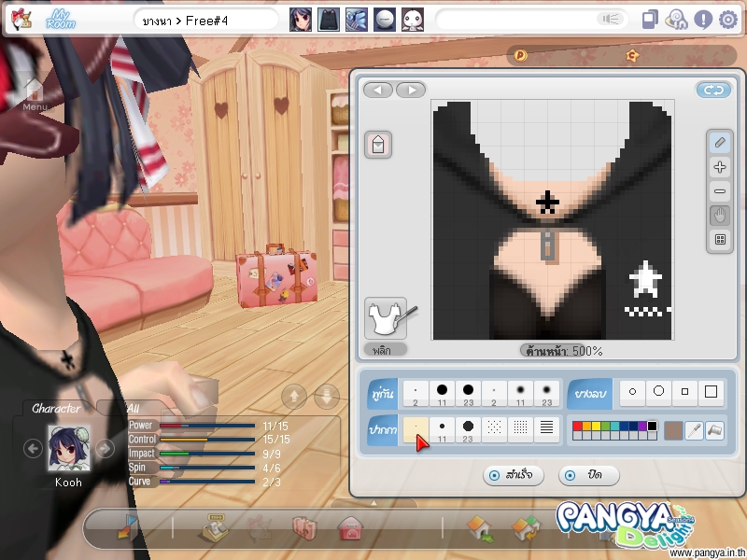747x560 pixels.
Task: Open the My Room logo button
Action: (x=61, y=20)
